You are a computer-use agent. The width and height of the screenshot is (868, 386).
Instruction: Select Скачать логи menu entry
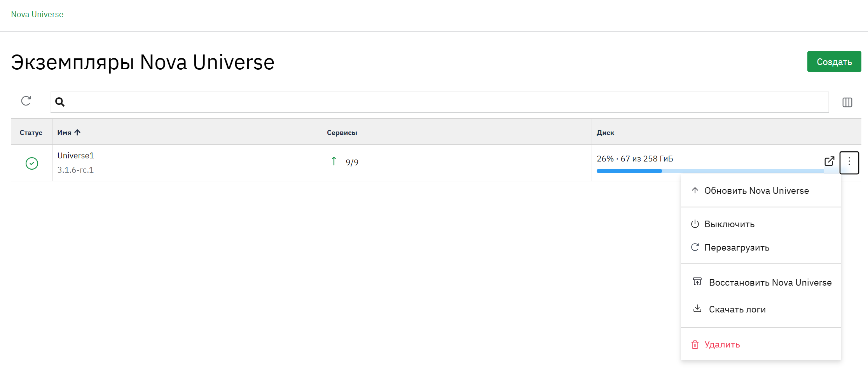coord(761,309)
